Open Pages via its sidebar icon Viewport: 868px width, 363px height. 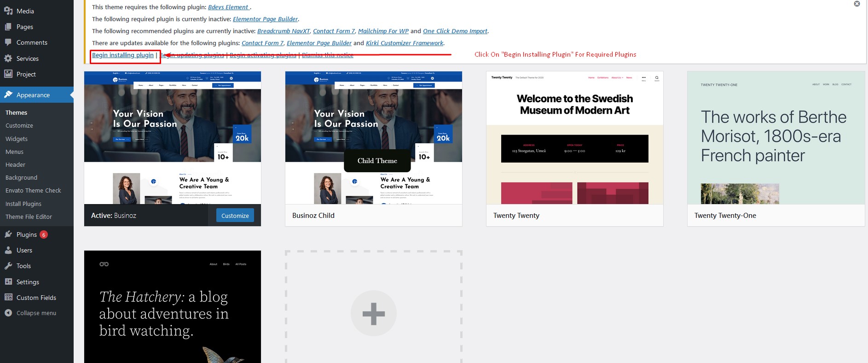pos(8,27)
